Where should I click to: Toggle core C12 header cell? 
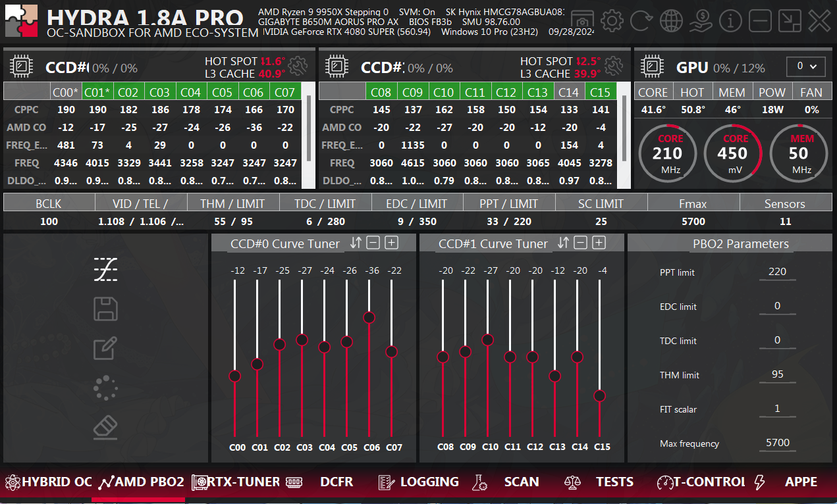(x=506, y=92)
